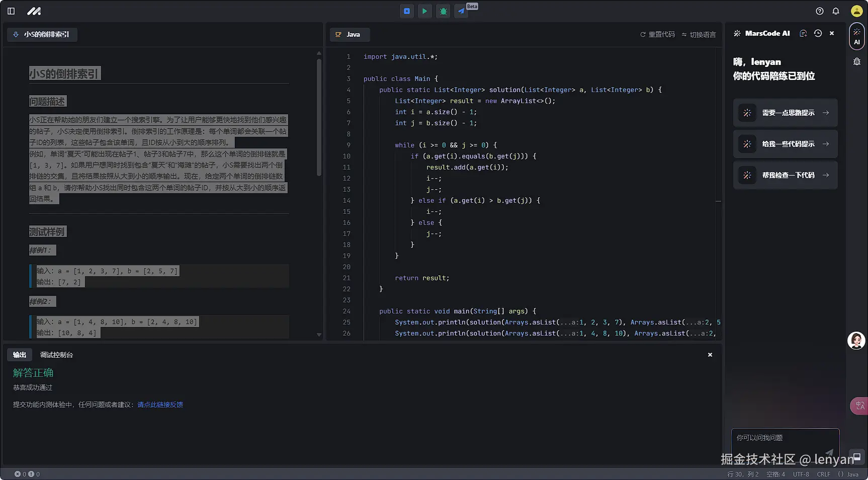The image size is (868, 480).
Task: Open the help question mark icon
Action: coord(820,11)
